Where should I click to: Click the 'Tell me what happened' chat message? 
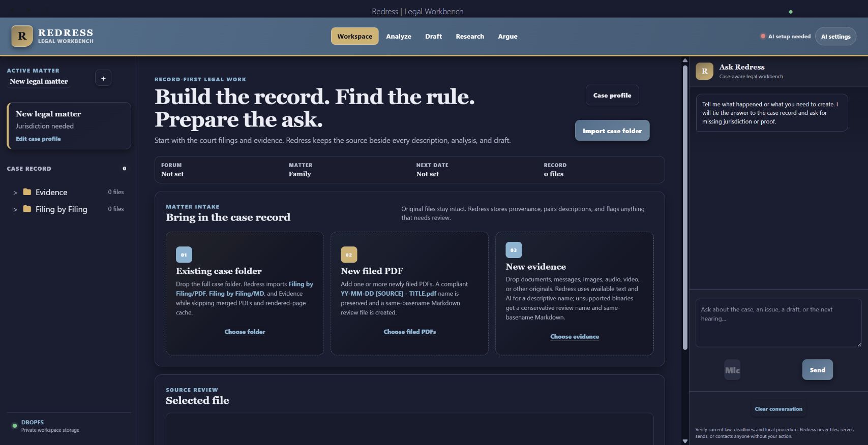(x=771, y=113)
